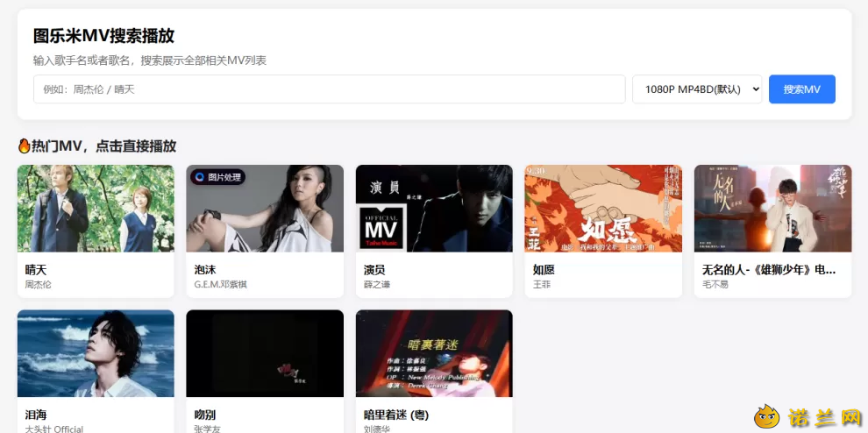Viewport: 868px width, 433px height.
Task: Open the 泪海 ocean cover thumbnail
Action: 96,353
